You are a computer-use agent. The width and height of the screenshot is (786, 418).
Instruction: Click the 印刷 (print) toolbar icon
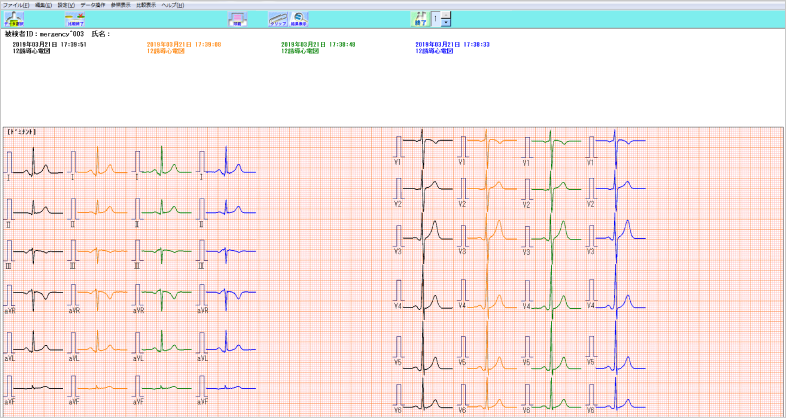coord(237,19)
